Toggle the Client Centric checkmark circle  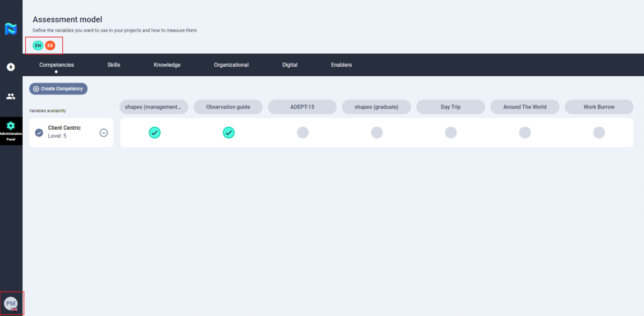pyautogui.click(x=39, y=132)
